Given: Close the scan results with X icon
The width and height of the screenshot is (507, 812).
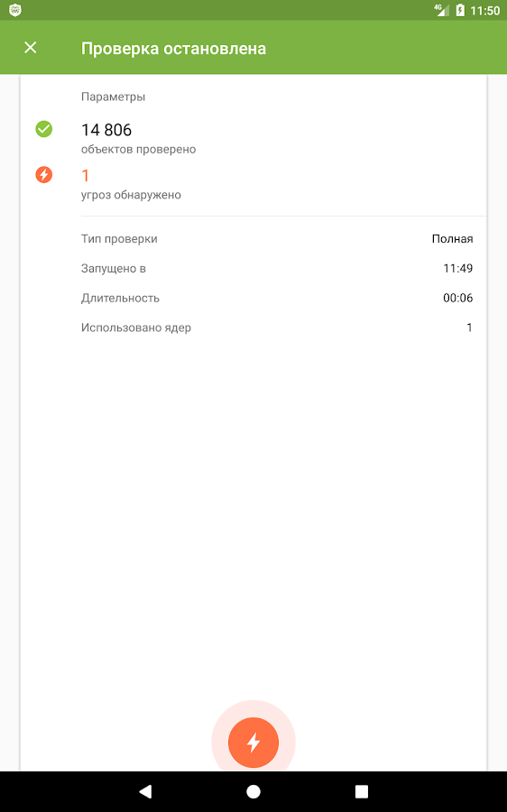Looking at the screenshot, I should [31, 48].
